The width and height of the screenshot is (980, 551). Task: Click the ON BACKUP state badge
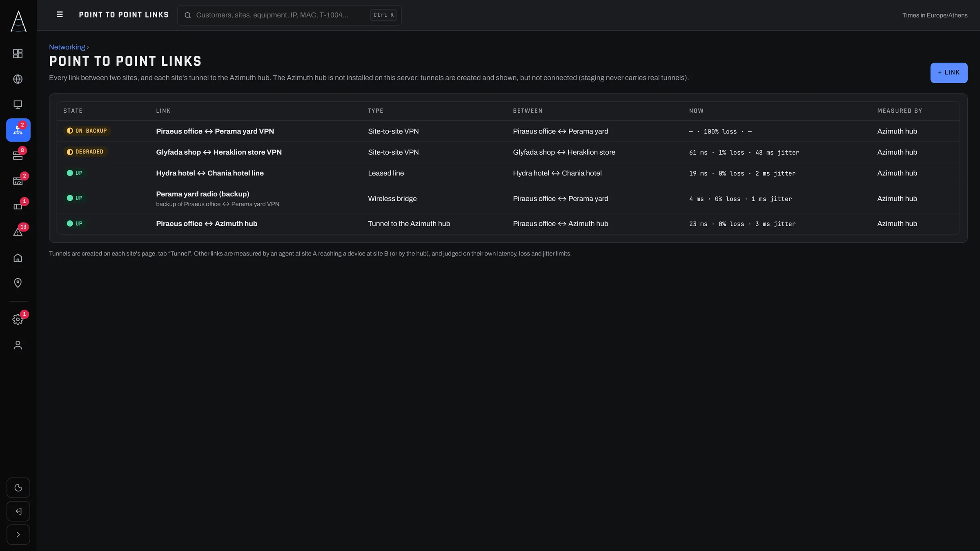pyautogui.click(x=87, y=131)
